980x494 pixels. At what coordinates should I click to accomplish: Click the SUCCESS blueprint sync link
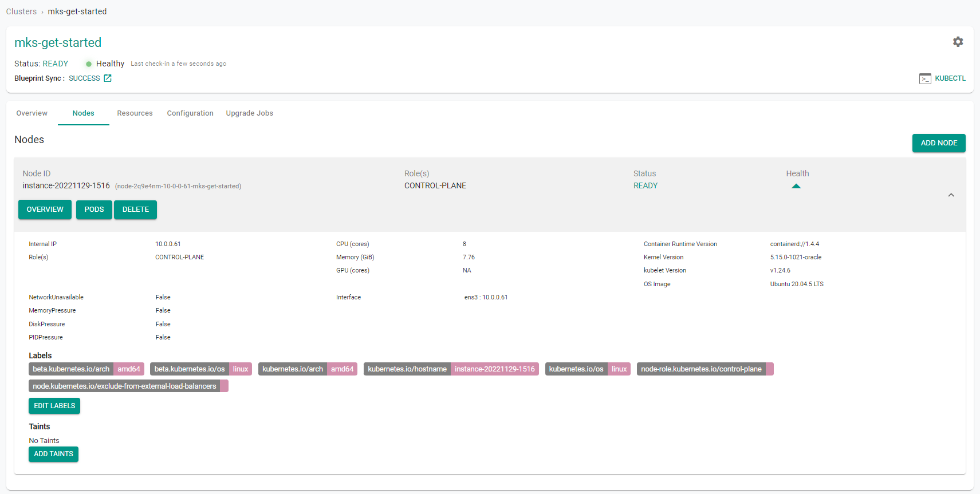coord(84,78)
